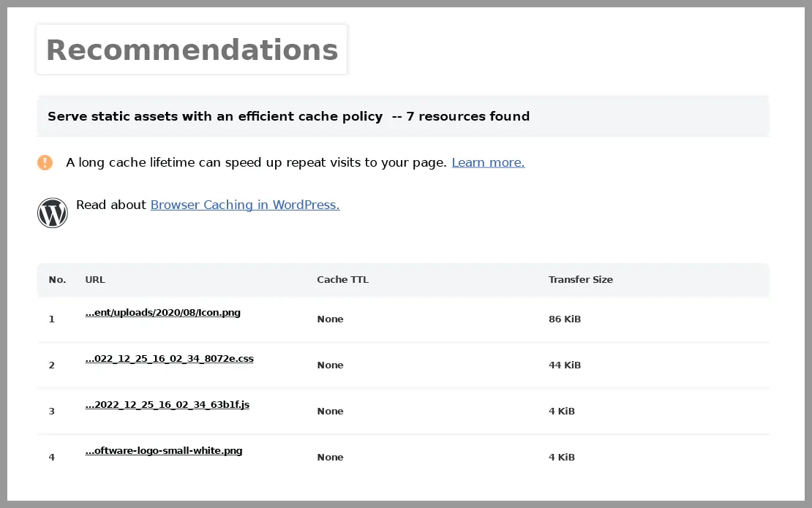Viewport: 812px width, 508px height.
Task: Click the No. column header
Action: pos(58,280)
